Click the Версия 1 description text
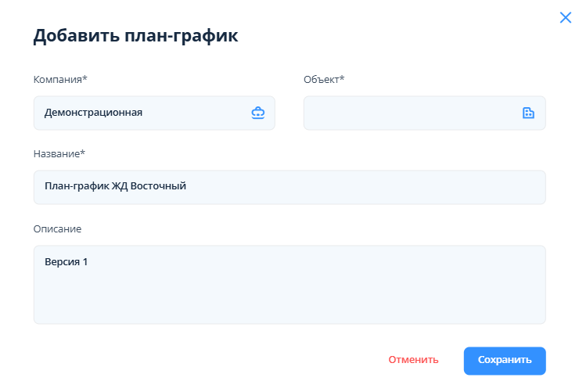The image size is (579, 392). 66,261
